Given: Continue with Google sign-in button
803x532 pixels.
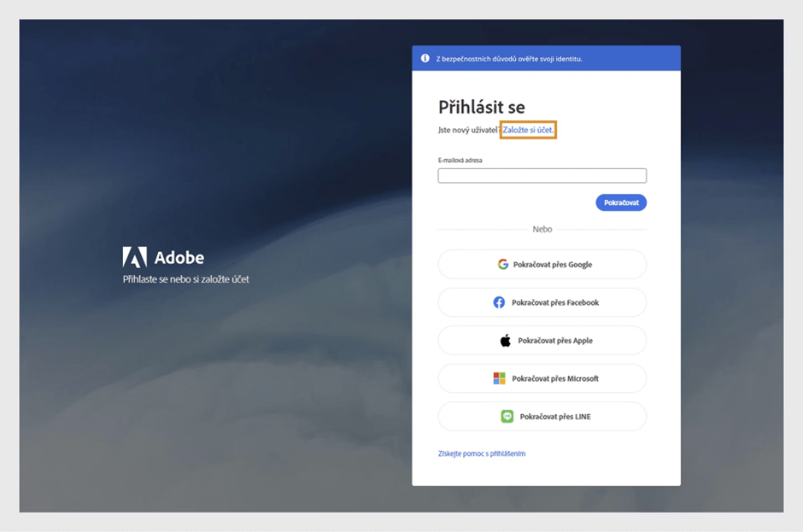Looking at the screenshot, I should [x=542, y=264].
